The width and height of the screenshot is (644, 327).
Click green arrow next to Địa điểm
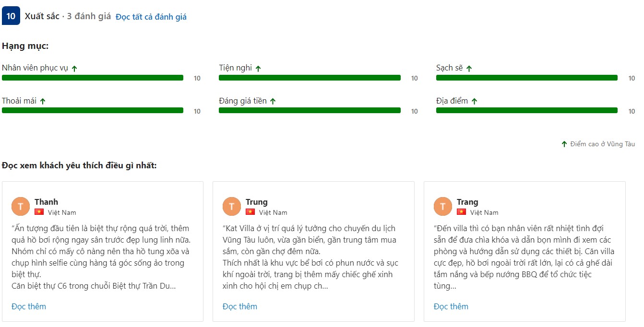pos(474,101)
